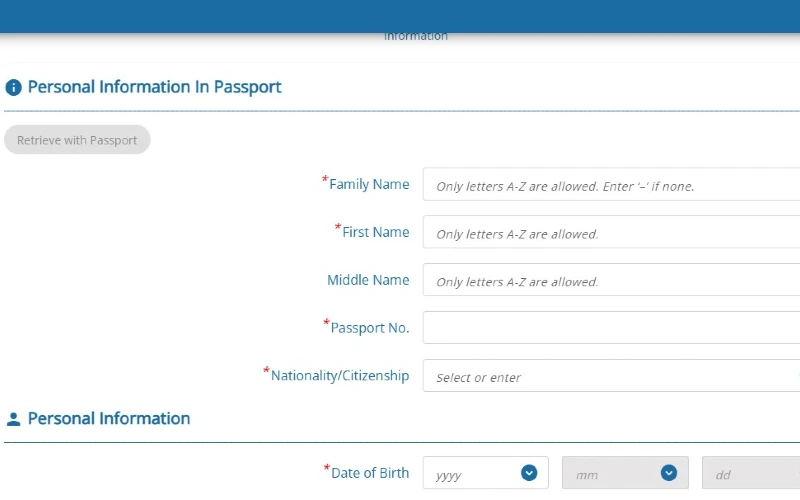The height and width of the screenshot is (500, 800).
Task: Click the Nationality/Citizenship label
Action: [x=340, y=376]
